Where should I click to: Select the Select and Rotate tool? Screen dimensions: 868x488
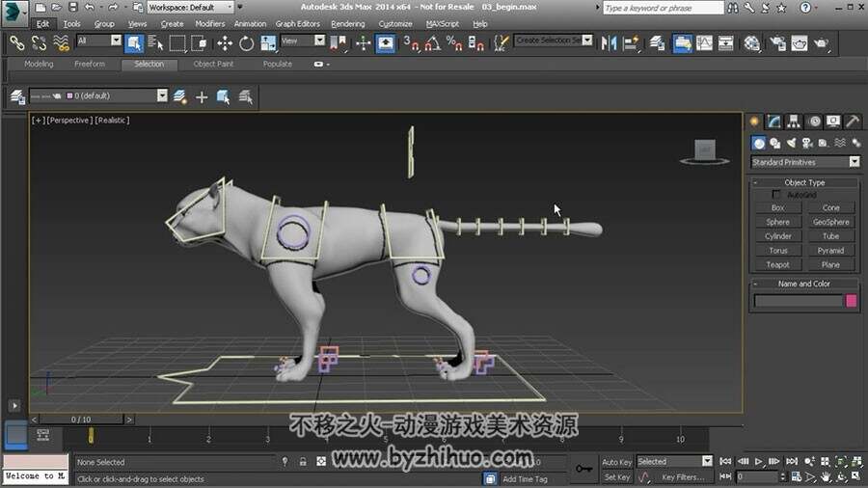pos(246,42)
